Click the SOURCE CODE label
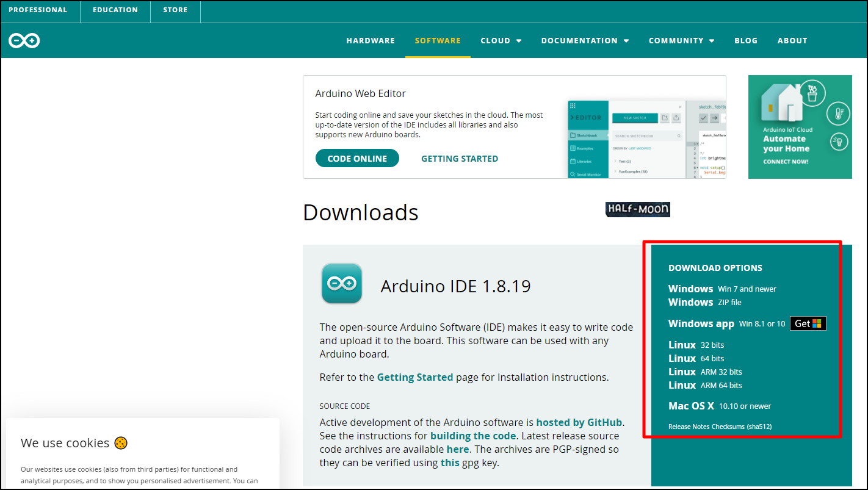 [x=345, y=406]
